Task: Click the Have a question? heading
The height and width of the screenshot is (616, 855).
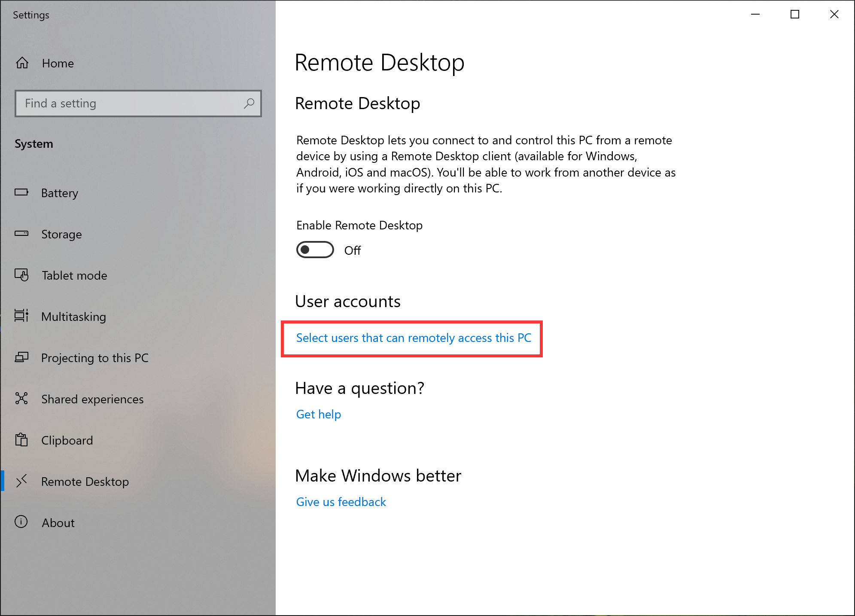Action: click(360, 388)
